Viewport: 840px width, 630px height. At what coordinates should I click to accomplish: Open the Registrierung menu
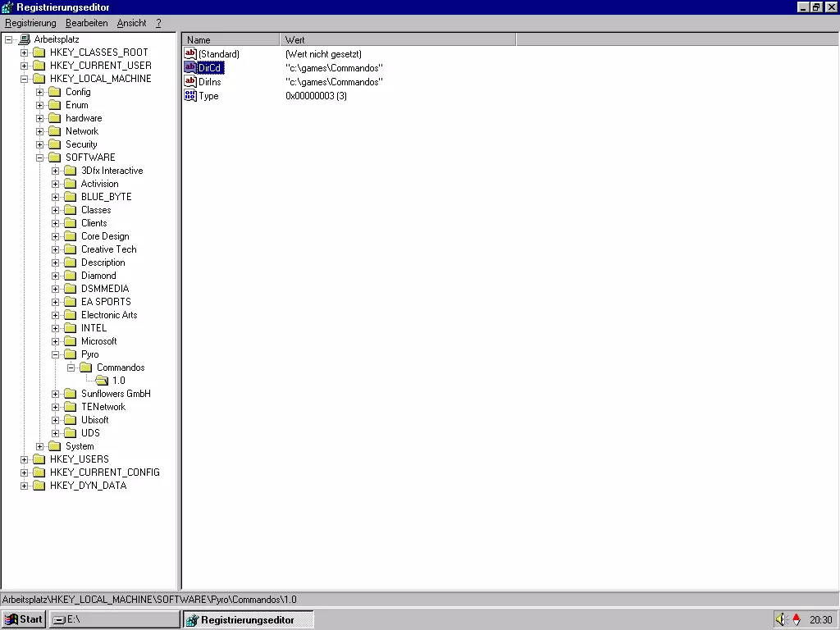(30, 23)
